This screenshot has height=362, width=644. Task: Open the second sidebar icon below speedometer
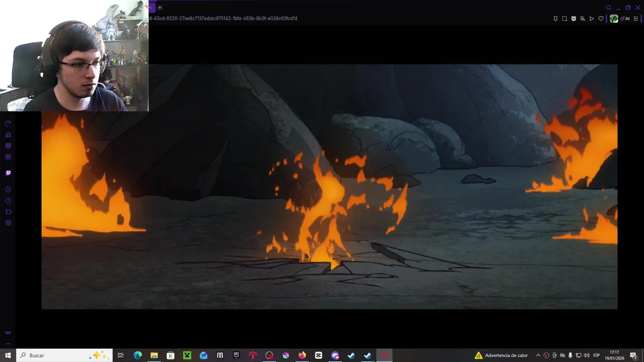pos(8,135)
